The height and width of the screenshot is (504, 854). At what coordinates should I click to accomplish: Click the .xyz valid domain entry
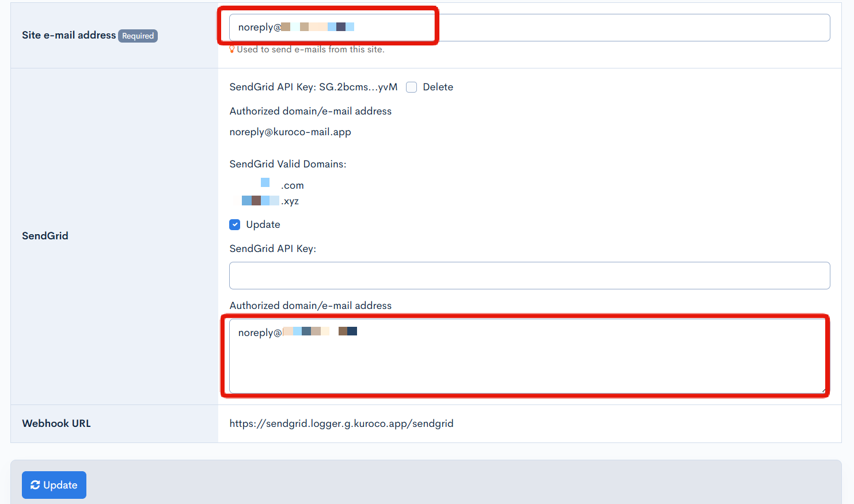[x=271, y=201]
